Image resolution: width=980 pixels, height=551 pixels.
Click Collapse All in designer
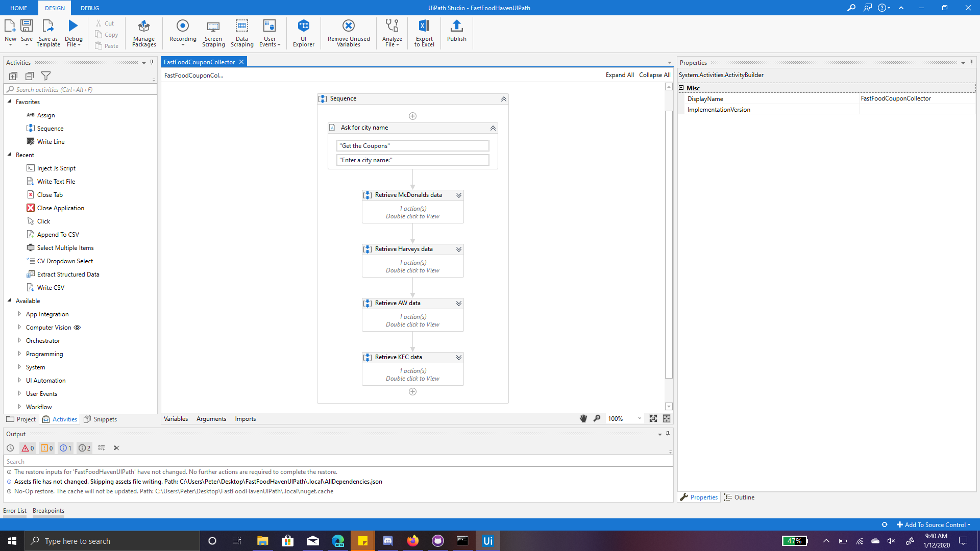(654, 75)
